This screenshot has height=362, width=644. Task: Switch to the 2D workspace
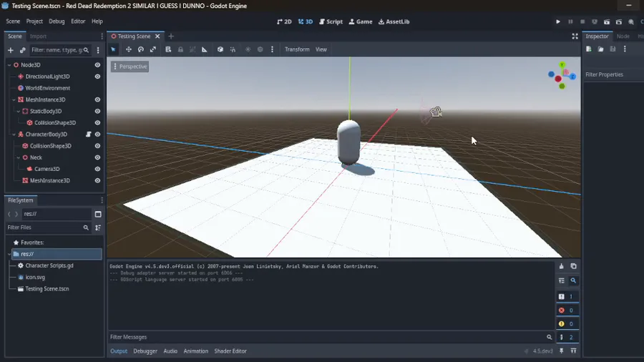pyautogui.click(x=284, y=21)
